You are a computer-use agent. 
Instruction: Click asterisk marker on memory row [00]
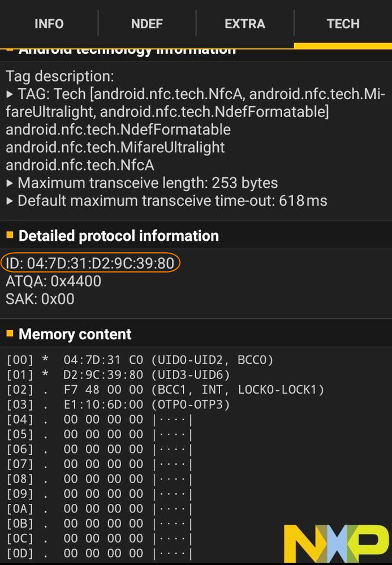click(x=45, y=360)
